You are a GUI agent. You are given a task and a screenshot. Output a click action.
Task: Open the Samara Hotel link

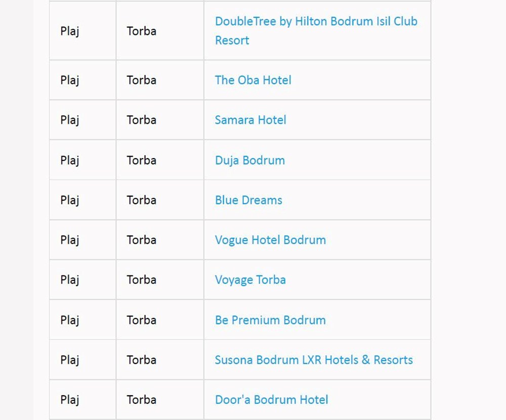pyautogui.click(x=250, y=120)
